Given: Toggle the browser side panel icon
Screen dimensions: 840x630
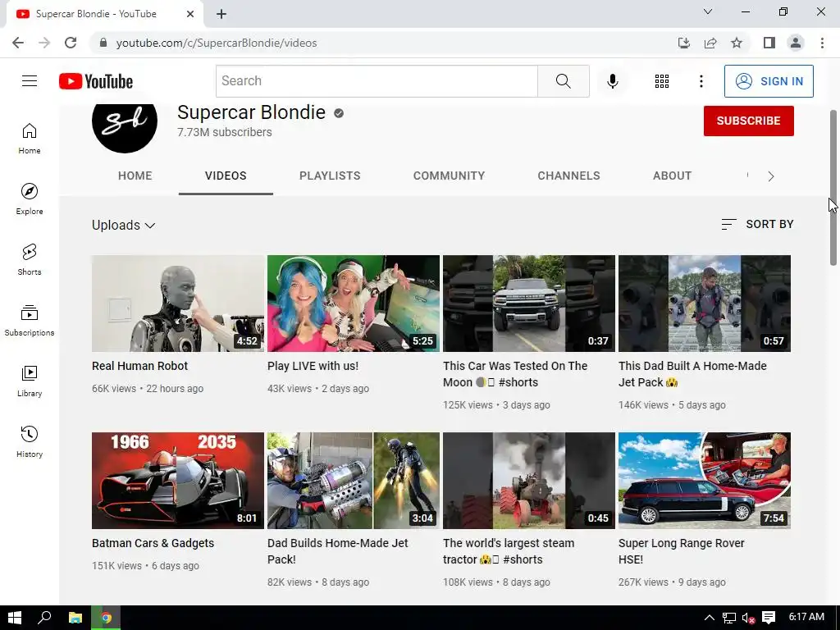Looking at the screenshot, I should (x=769, y=43).
